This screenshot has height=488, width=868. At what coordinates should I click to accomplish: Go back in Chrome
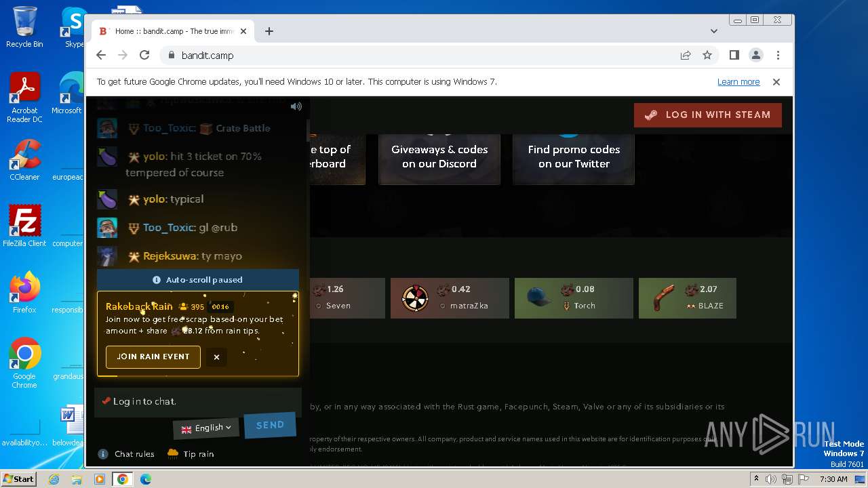click(101, 56)
